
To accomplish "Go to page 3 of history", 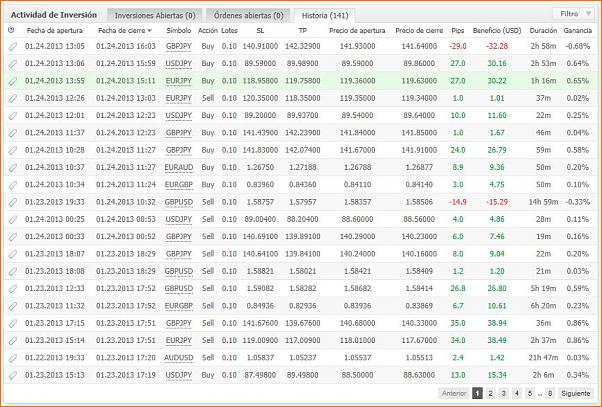I will (x=503, y=393).
